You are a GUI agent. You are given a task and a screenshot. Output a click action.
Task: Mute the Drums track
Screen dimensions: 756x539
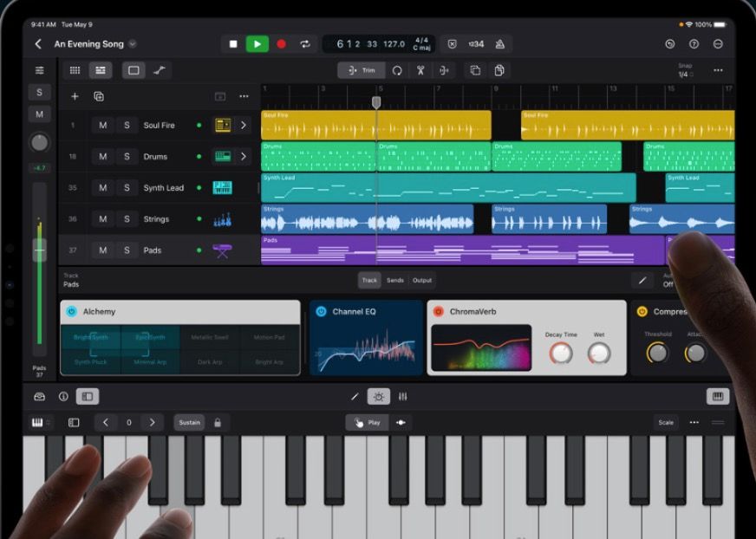click(102, 157)
